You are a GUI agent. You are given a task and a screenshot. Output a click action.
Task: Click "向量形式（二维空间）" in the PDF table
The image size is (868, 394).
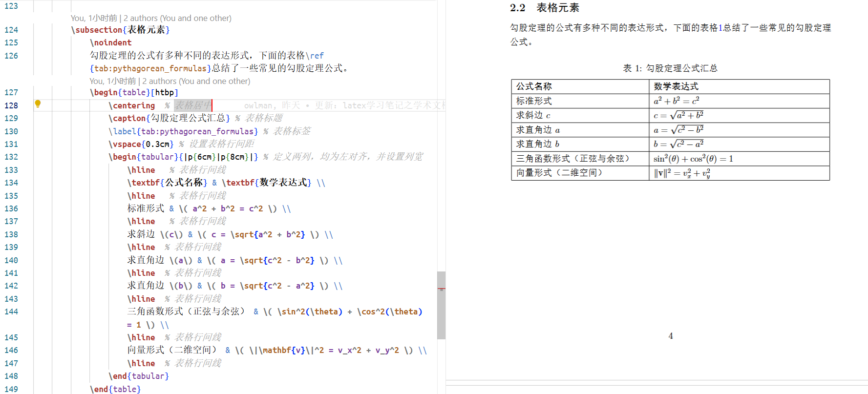560,173
